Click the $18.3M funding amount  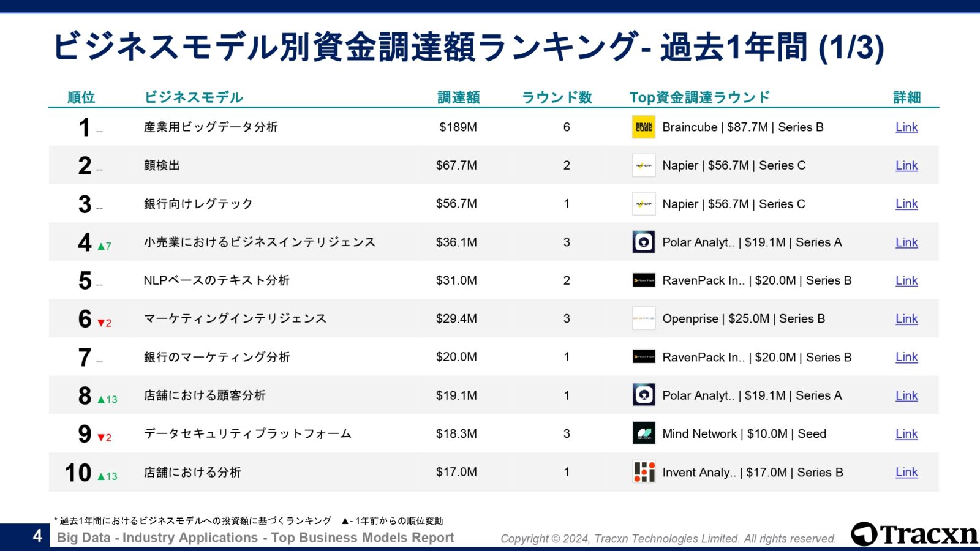[456, 433]
